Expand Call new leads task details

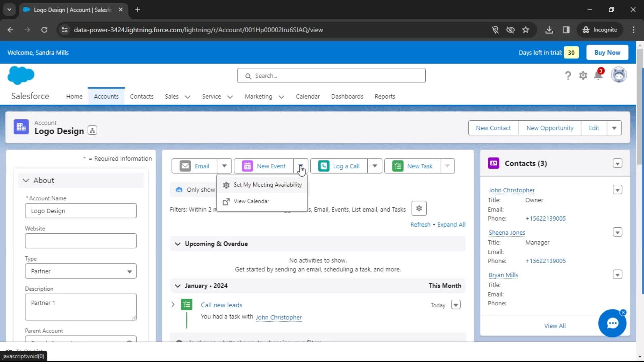pos(173,305)
